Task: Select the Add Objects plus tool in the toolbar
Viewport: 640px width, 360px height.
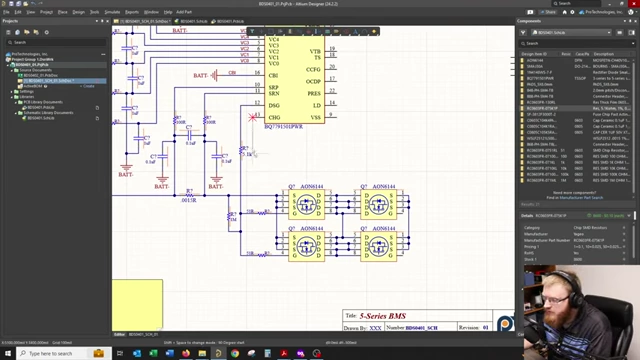Action: 261,31
